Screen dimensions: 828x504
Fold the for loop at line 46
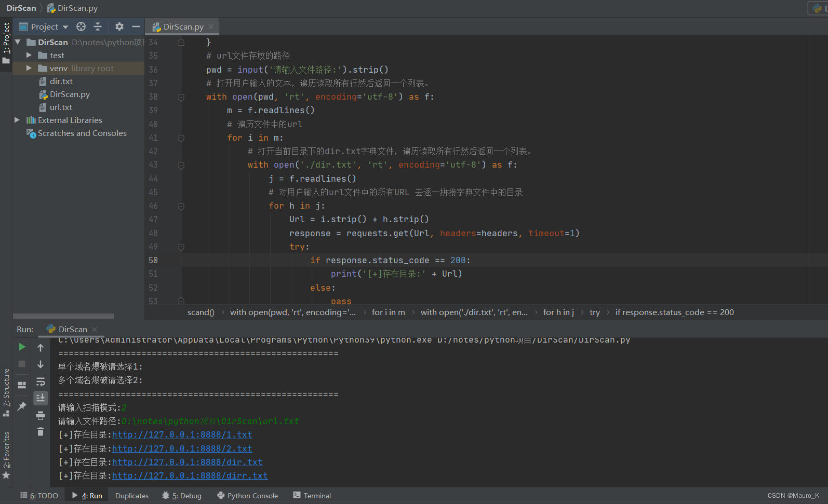coord(181,206)
